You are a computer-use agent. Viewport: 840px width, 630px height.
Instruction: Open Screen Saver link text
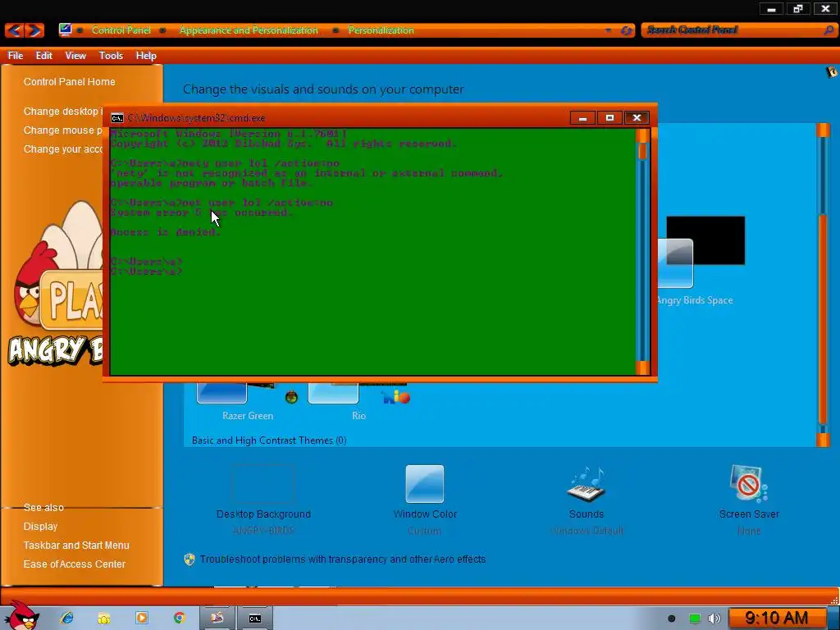coord(749,514)
